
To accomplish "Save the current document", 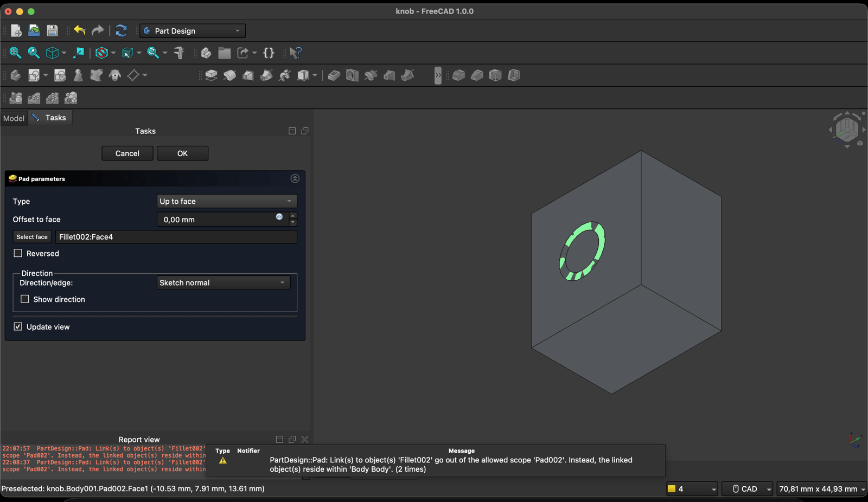I will pos(52,31).
